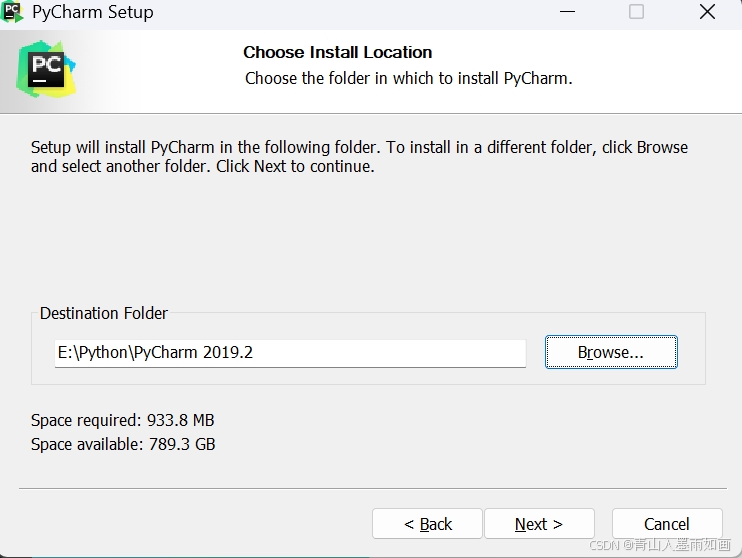Click Next to continue installation
This screenshot has height=558, width=742.
point(539,524)
